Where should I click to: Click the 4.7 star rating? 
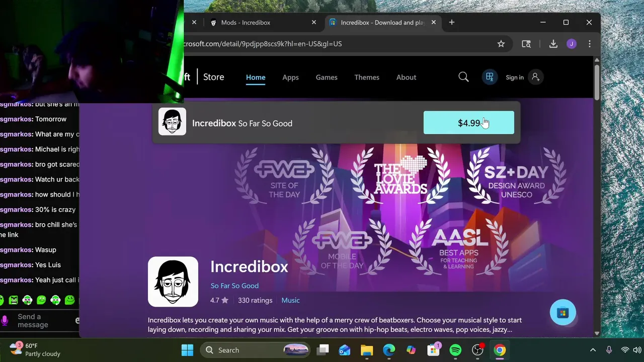219,300
